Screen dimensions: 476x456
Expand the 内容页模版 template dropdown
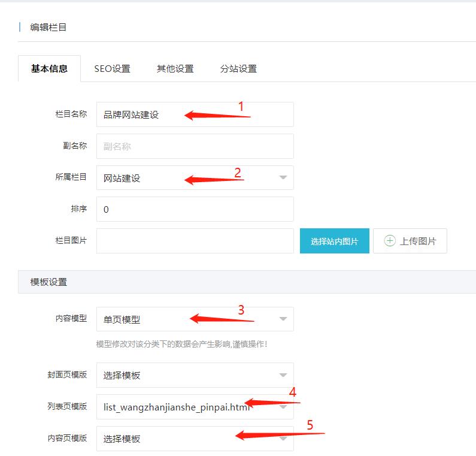click(x=195, y=439)
